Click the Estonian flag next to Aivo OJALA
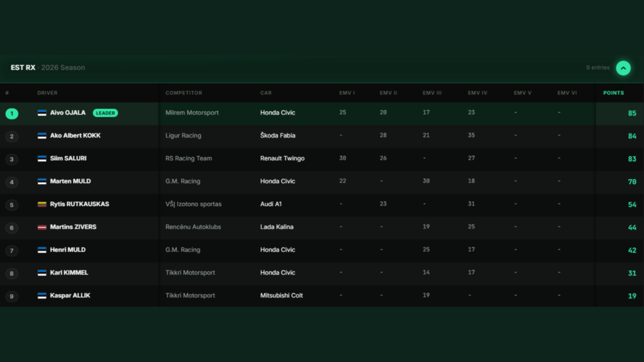Viewport: 644px width, 362px height. [42, 113]
